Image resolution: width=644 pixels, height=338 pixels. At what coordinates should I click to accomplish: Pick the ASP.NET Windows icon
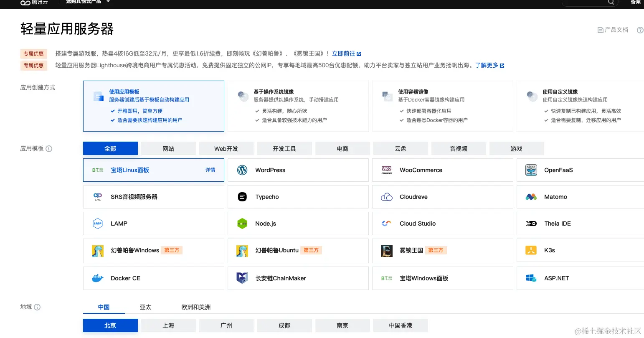531,278
